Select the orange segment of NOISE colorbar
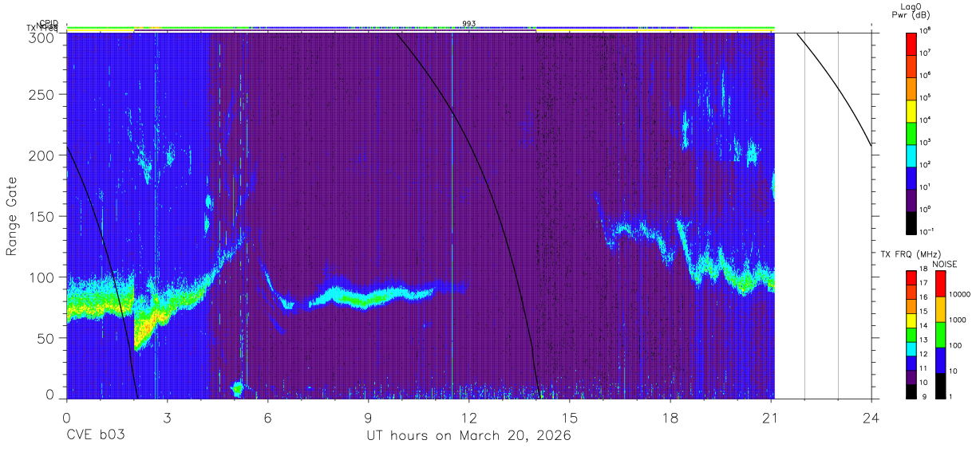The height and width of the screenshot is (452, 980). tap(939, 309)
